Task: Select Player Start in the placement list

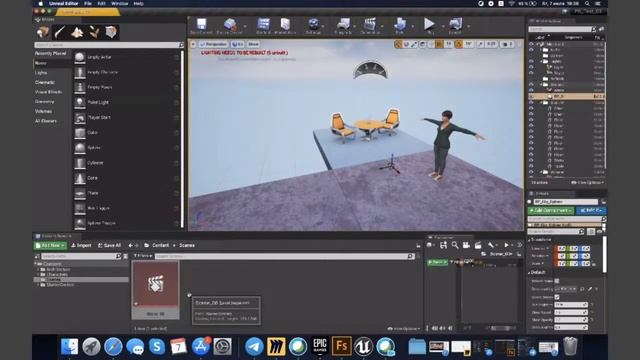Action: [x=127, y=118]
